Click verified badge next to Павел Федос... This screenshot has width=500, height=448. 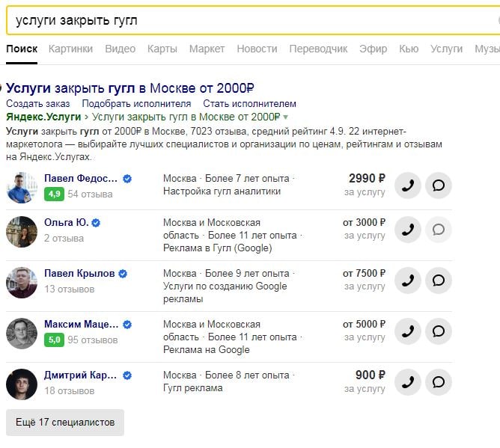pyautogui.click(x=127, y=179)
